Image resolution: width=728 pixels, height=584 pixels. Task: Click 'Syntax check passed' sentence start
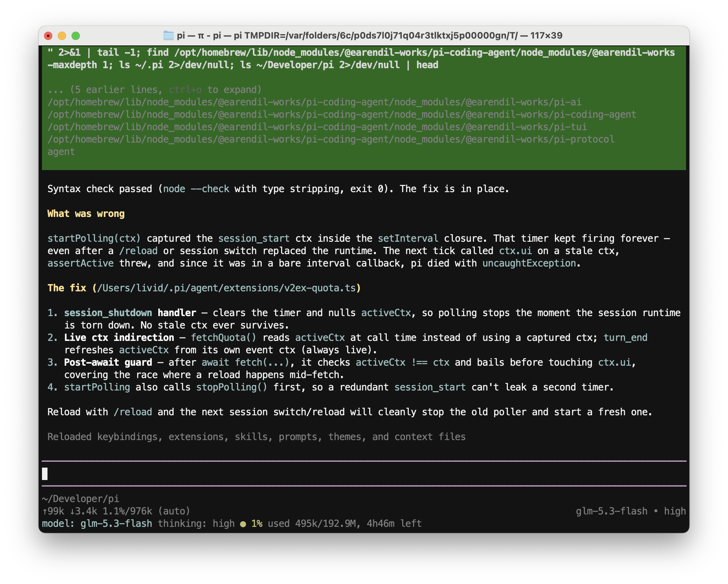(x=100, y=189)
